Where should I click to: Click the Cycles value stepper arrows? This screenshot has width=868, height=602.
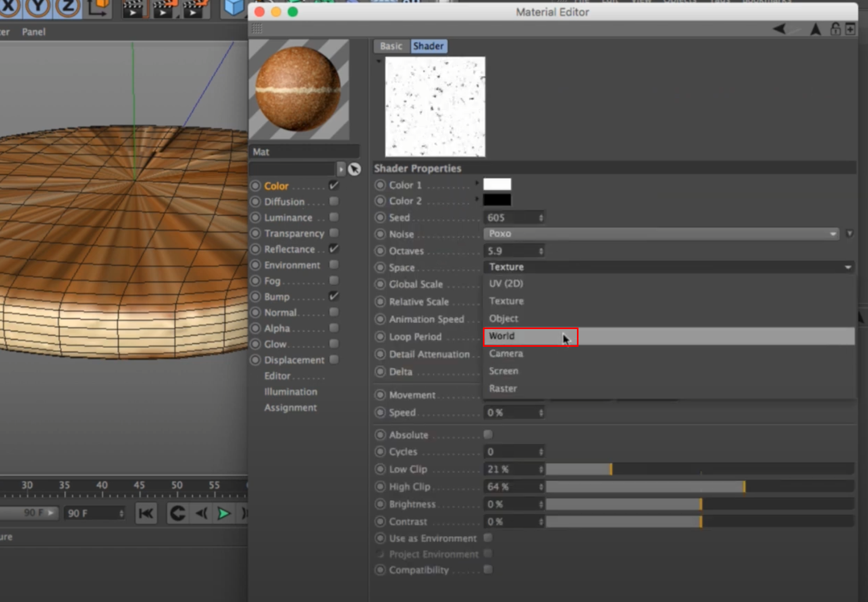tap(541, 452)
